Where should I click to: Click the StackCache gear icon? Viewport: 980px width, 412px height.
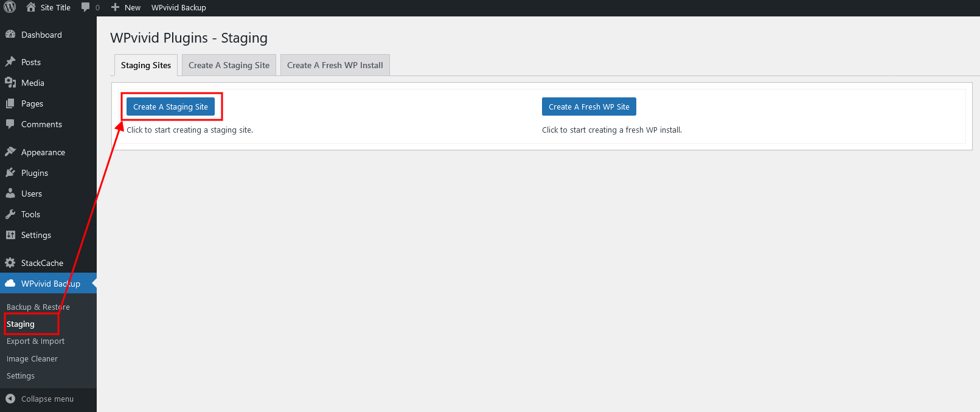tap(10, 263)
